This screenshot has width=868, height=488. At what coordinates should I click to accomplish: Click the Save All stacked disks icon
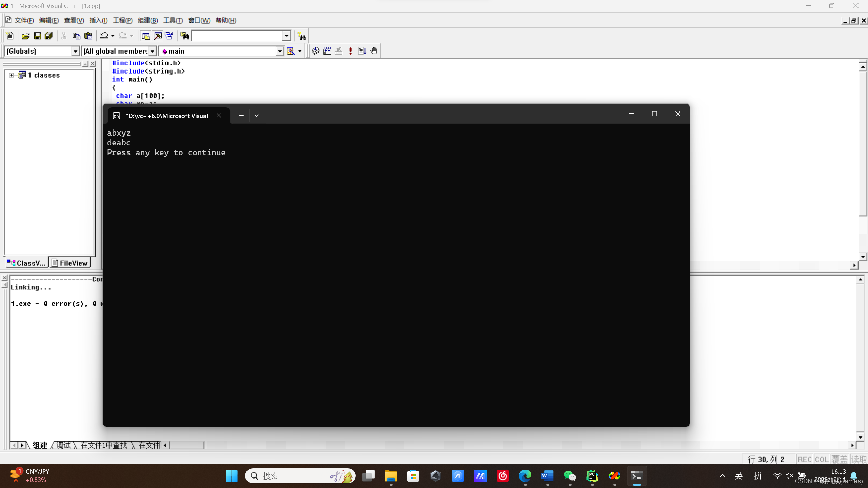[x=49, y=36]
